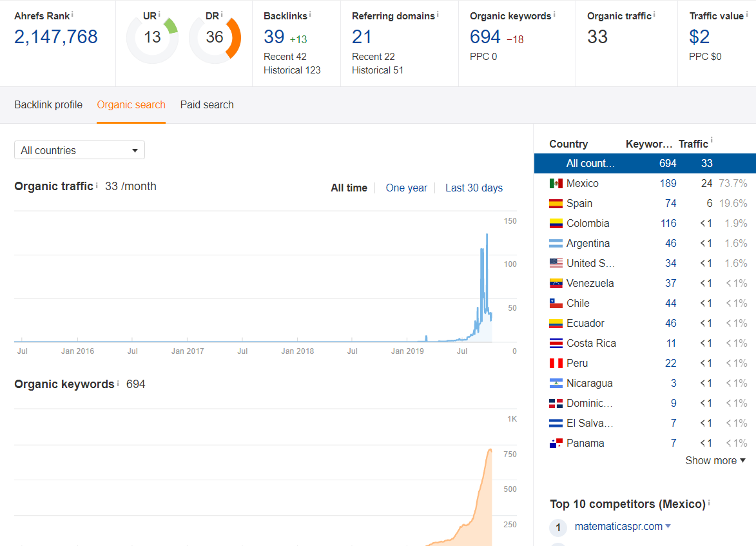
Task: Select El Salvador country row
Action: pyautogui.click(x=645, y=423)
